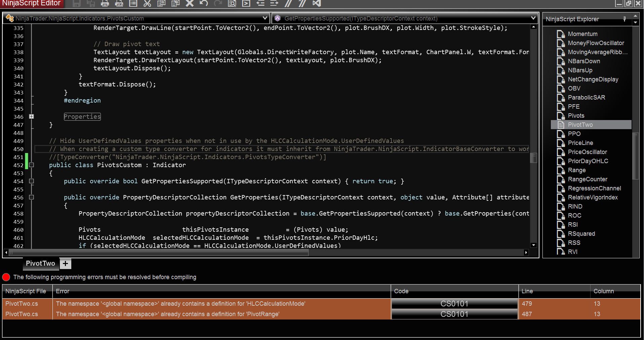Open RegressionChannel from the explorer

[x=594, y=188]
